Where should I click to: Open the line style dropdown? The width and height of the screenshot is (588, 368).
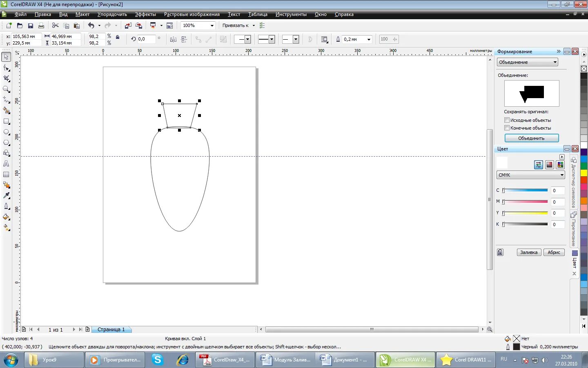[x=272, y=39]
